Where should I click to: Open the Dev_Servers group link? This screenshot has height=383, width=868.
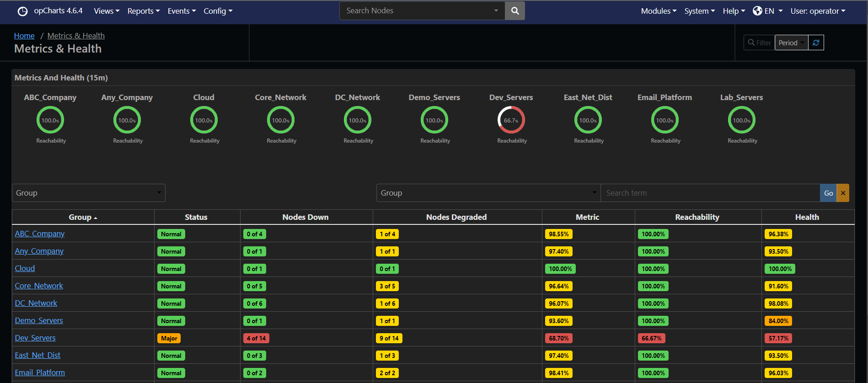point(35,338)
